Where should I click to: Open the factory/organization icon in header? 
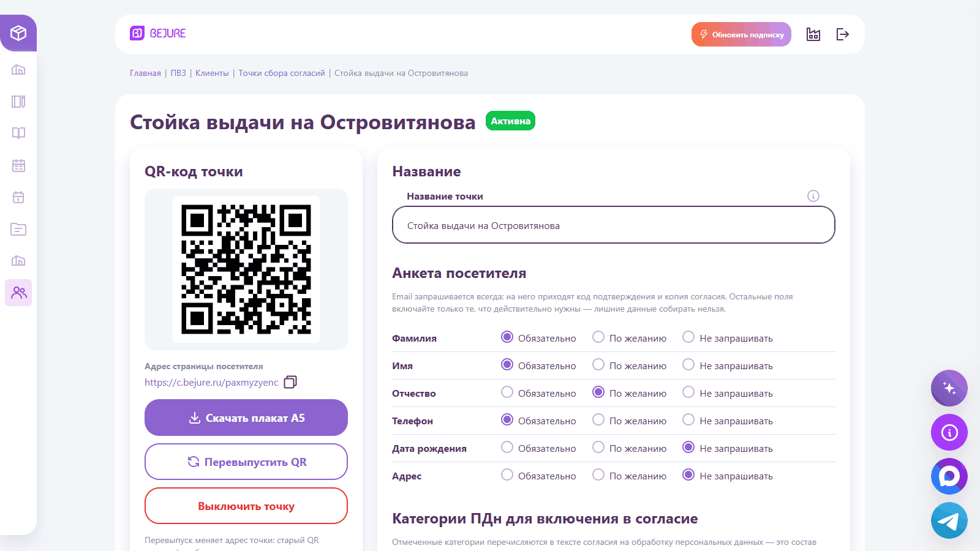[x=813, y=34]
